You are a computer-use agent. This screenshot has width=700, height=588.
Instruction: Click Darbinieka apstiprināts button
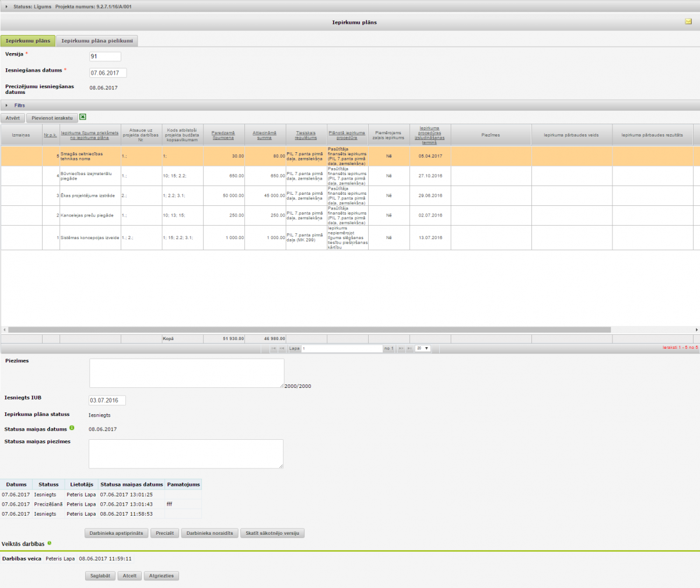(117, 533)
